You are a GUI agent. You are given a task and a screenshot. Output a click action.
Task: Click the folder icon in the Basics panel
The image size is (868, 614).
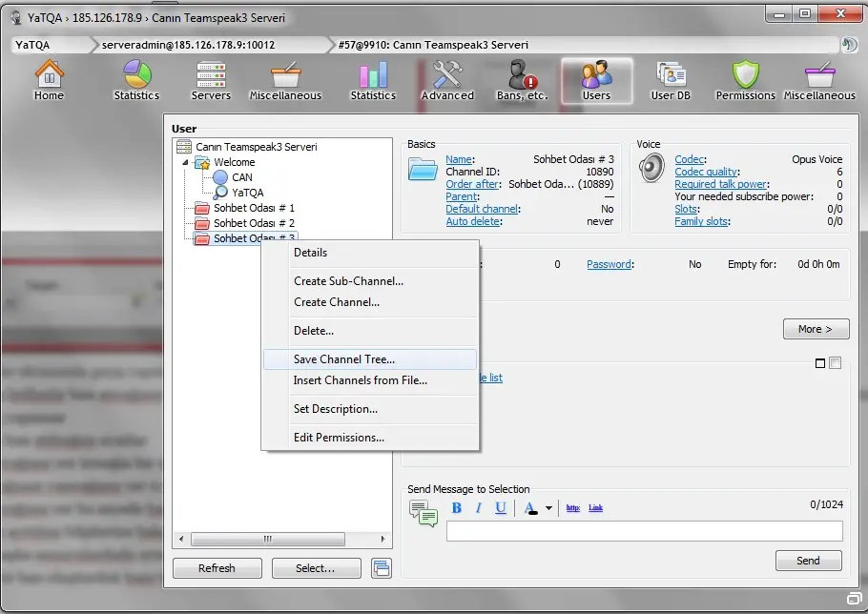pos(423,169)
